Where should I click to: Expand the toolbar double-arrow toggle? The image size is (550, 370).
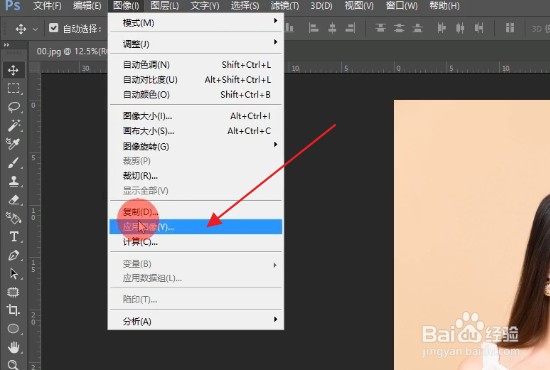pyautogui.click(x=6, y=45)
